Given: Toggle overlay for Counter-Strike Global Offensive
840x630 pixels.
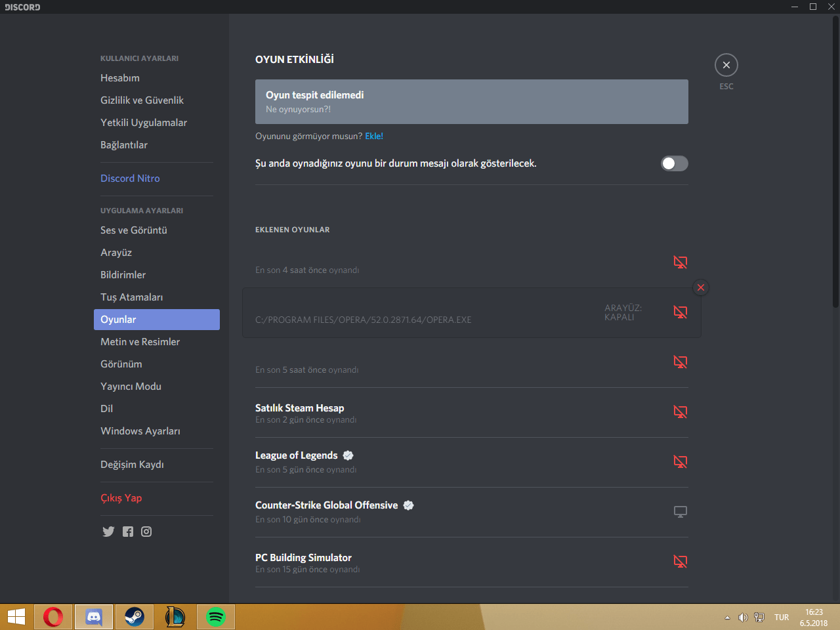Looking at the screenshot, I should [x=681, y=512].
